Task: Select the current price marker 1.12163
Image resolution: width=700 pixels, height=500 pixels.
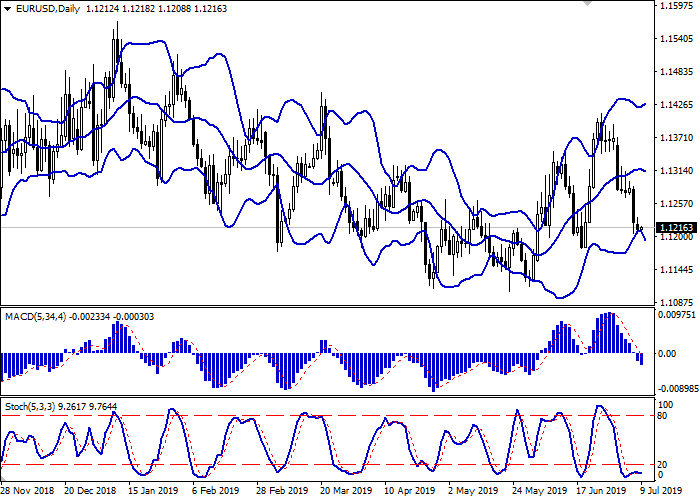Action: pos(675,227)
